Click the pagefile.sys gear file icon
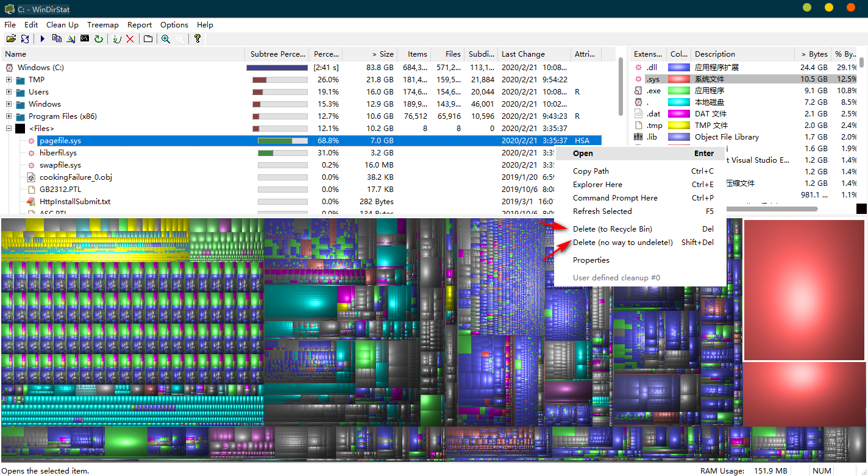The height and width of the screenshot is (476, 868). click(x=32, y=141)
